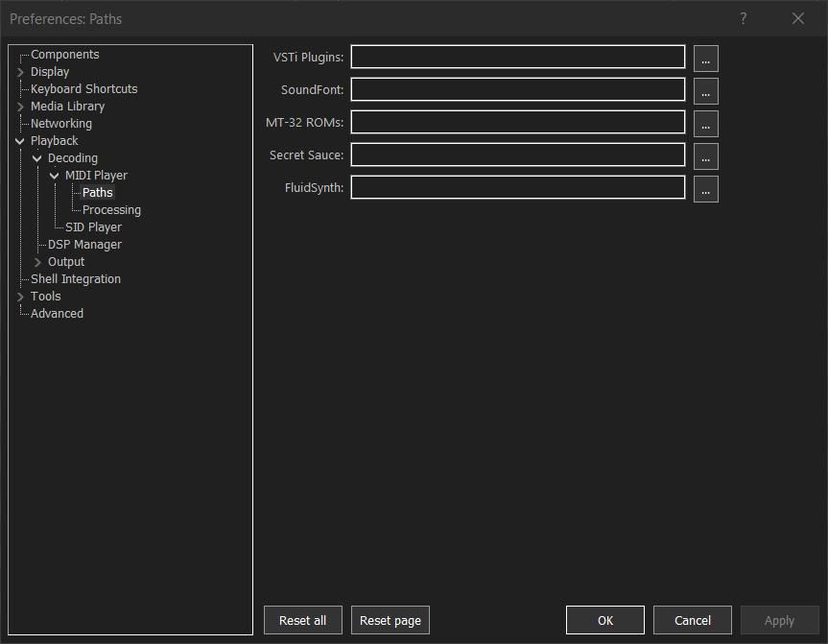Open help with the question mark icon
Screen dimensions: 828x644
pos(743,18)
